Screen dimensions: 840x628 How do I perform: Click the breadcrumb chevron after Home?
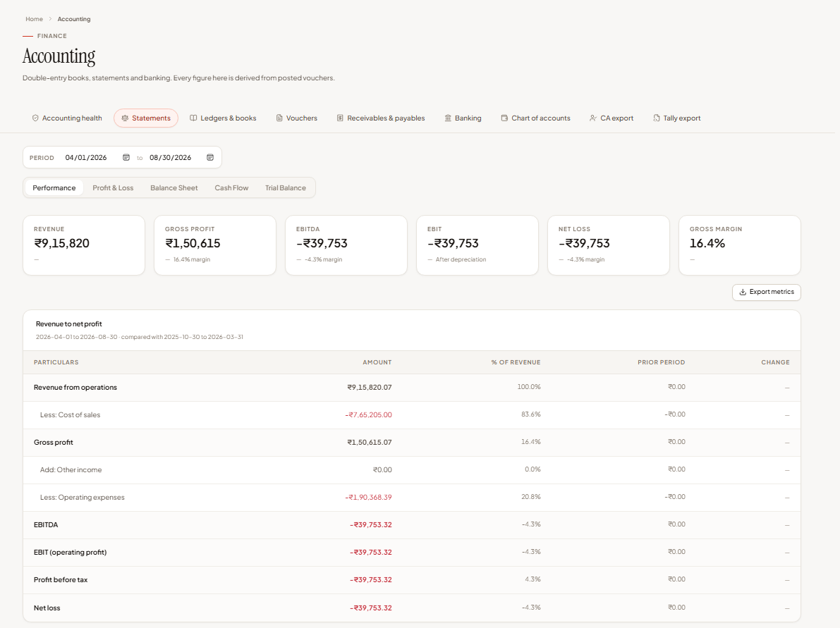[50, 19]
